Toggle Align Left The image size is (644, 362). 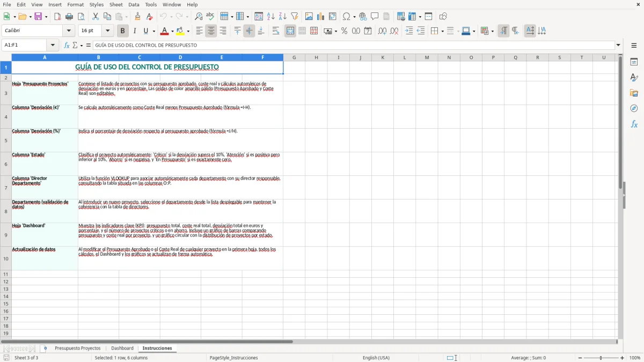coord(199,31)
